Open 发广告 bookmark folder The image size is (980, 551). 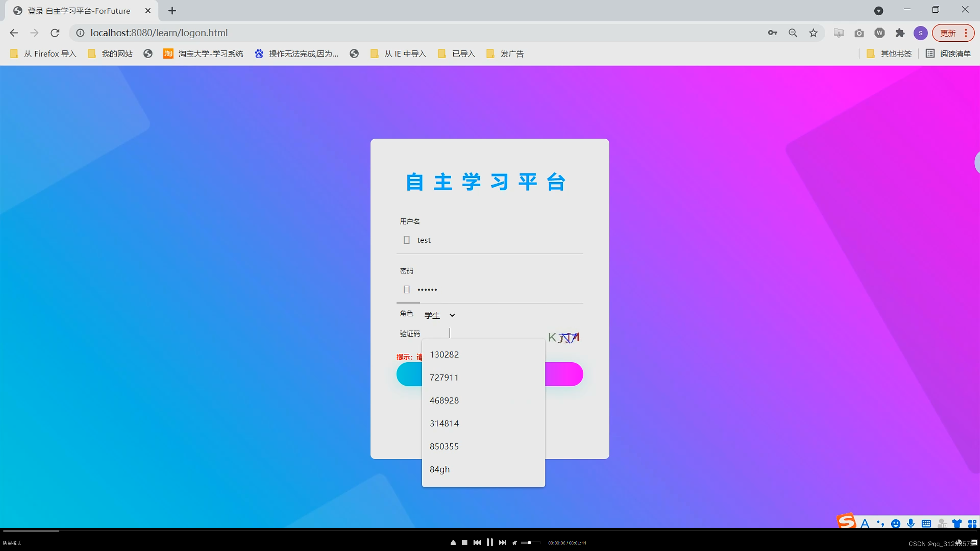click(x=505, y=54)
